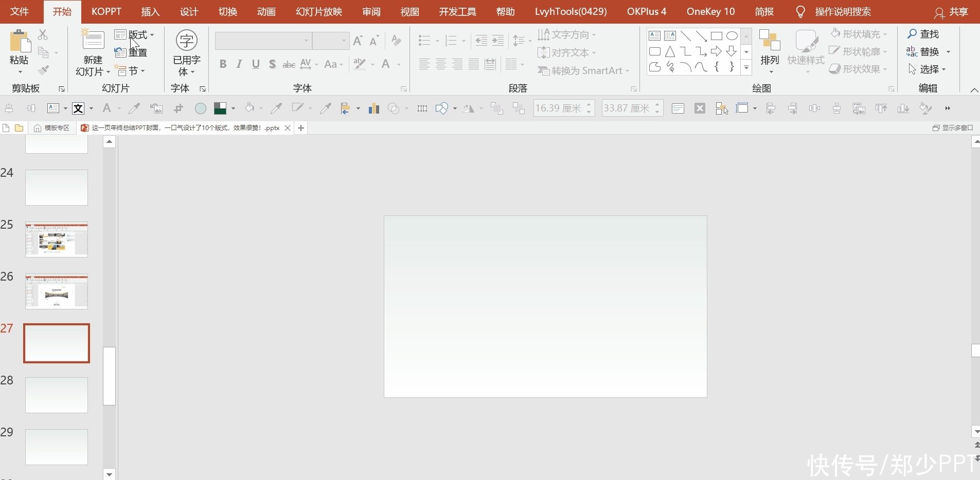
Task: Switch to the 设计 (Design) tab
Action: click(189, 11)
